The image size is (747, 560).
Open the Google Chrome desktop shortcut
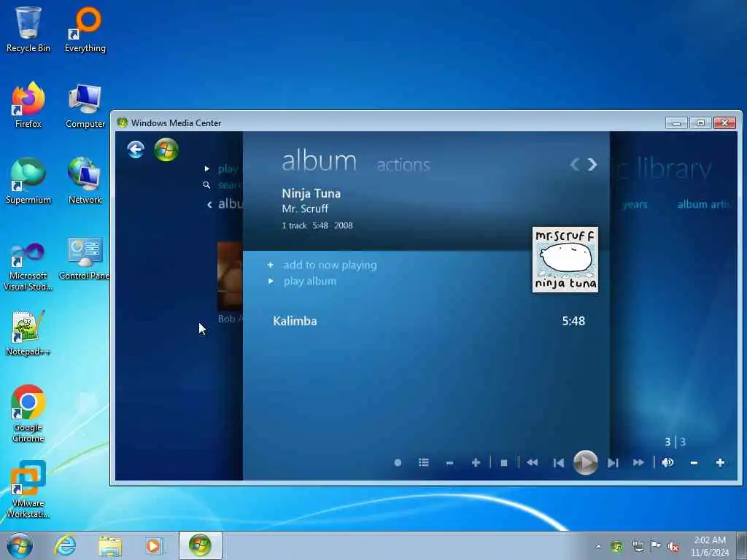[28, 413]
